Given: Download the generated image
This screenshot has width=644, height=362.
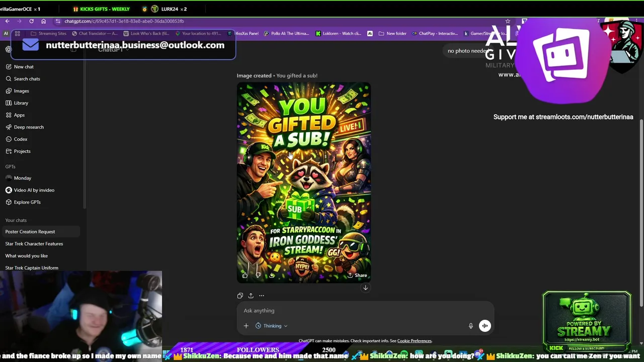Looking at the screenshot, I should tap(272, 275).
